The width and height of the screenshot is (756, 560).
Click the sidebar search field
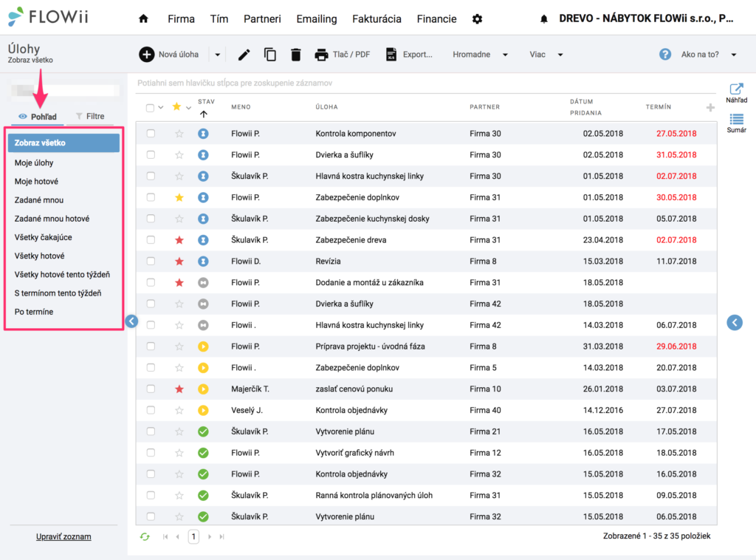coord(65,90)
